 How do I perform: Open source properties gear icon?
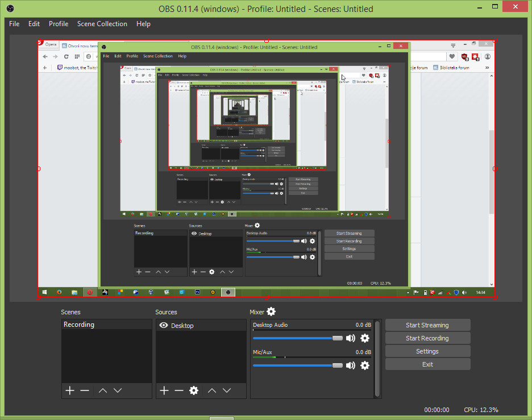coord(194,390)
